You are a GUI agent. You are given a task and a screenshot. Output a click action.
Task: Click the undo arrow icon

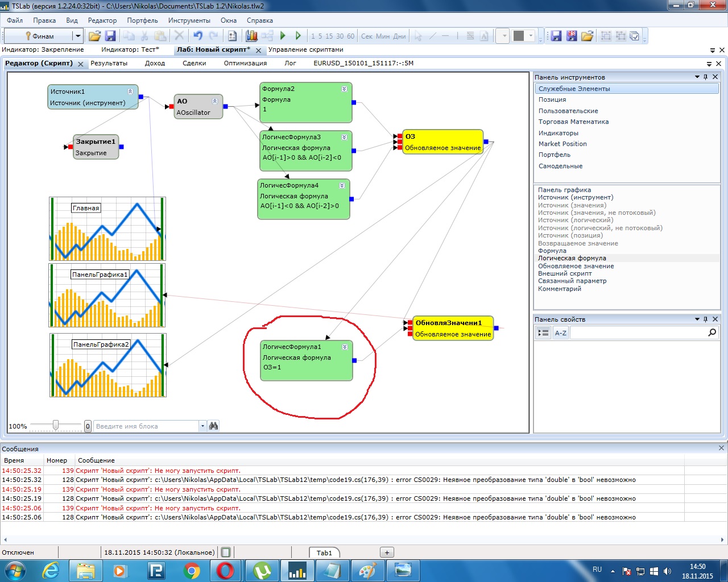198,36
